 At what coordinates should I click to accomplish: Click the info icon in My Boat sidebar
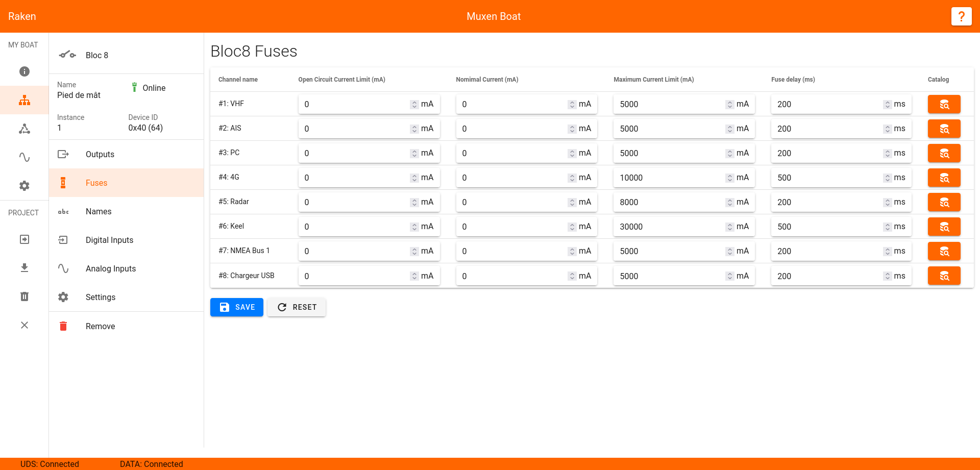click(x=24, y=71)
